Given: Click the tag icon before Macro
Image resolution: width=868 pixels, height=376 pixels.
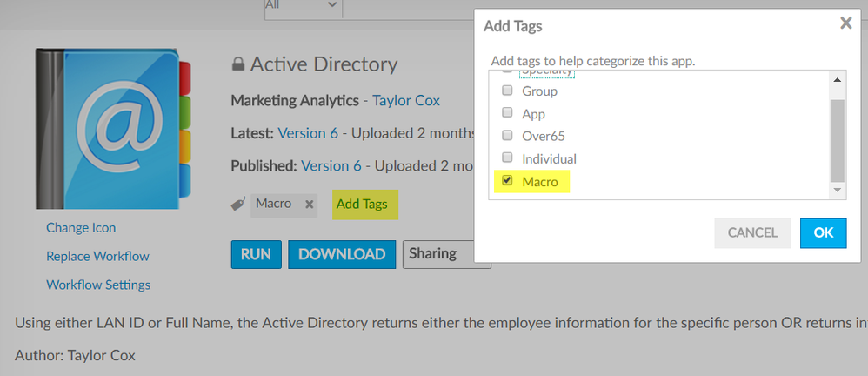Looking at the screenshot, I should pos(237,205).
